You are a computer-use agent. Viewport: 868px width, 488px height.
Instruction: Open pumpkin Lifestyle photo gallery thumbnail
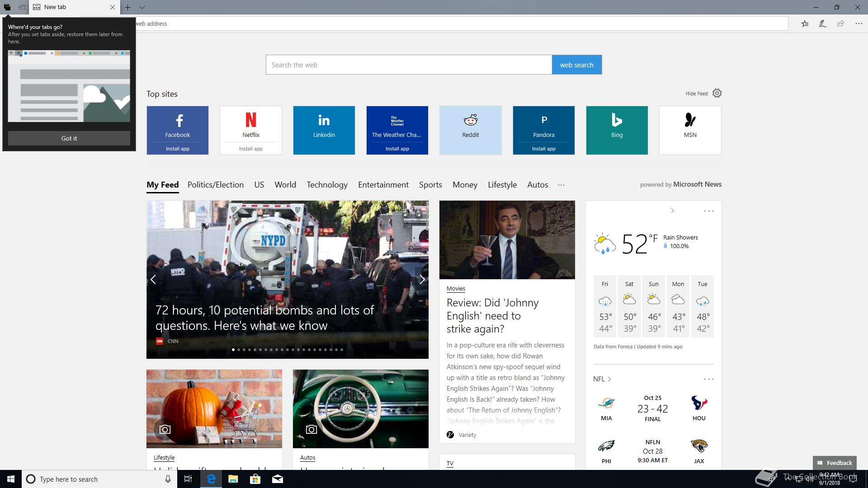214,409
